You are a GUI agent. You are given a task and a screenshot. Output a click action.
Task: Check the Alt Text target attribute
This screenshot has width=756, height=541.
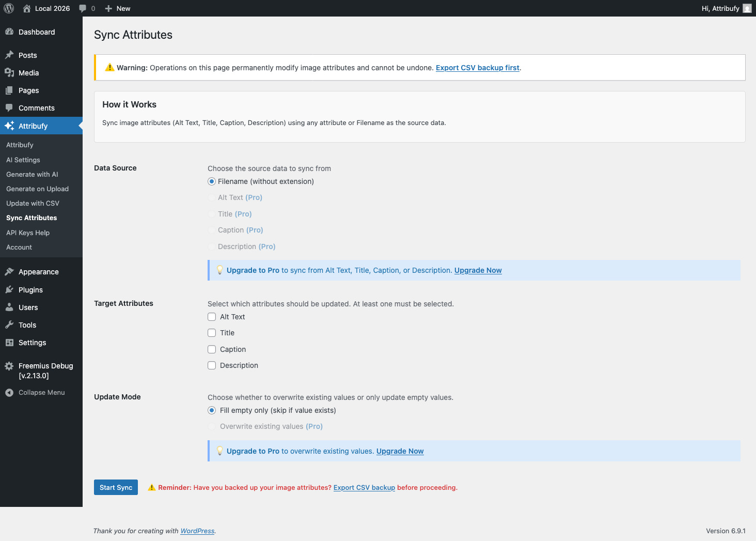212,316
